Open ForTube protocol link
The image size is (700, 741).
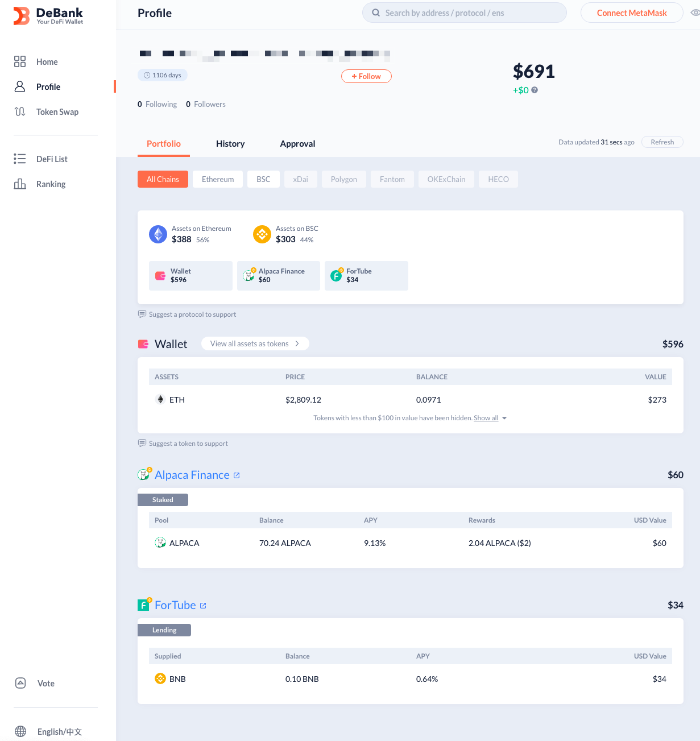point(175,605)
